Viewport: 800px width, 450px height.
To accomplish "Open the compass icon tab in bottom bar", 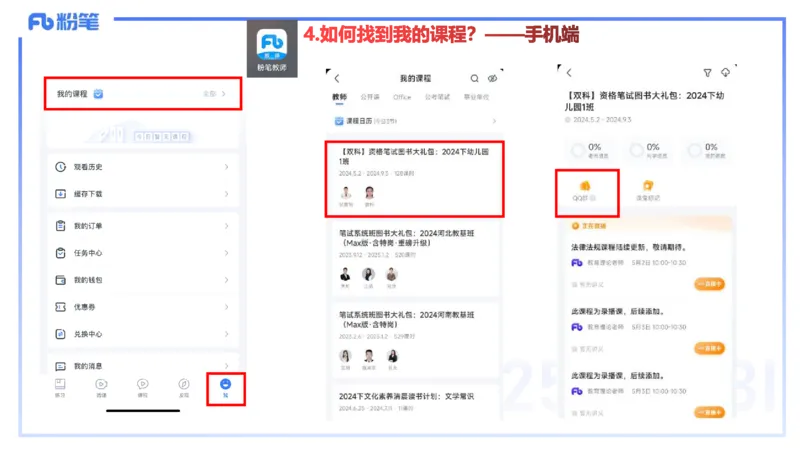I will (184, 388).
